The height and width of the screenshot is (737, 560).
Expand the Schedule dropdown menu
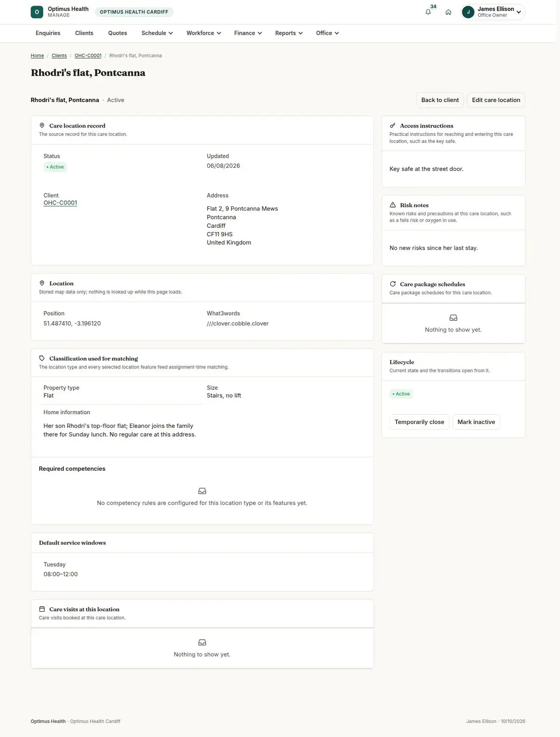tap(157, 33)
